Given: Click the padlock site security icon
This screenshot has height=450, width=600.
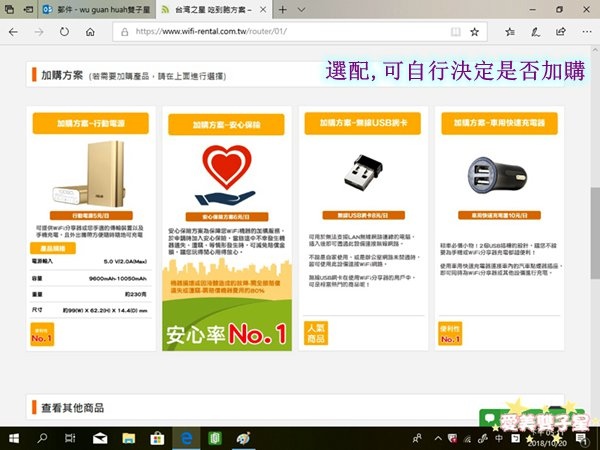Looking at the screenshot, I should (x=124, y=32).
